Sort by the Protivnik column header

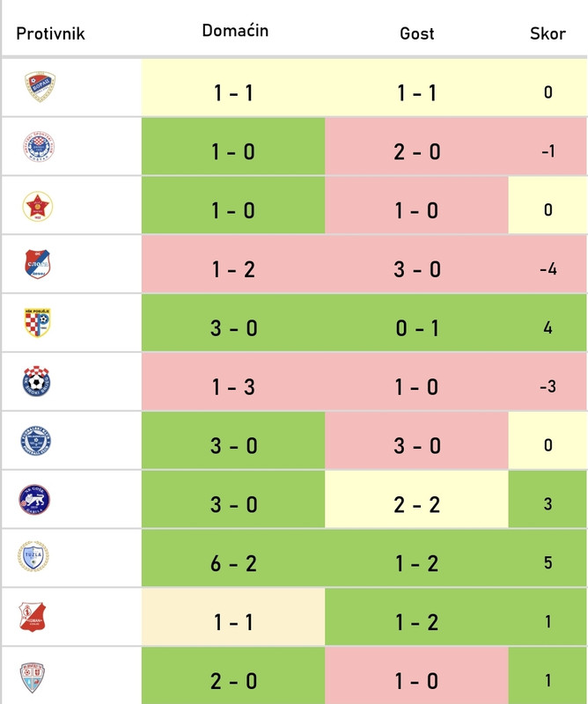[50, 33]
